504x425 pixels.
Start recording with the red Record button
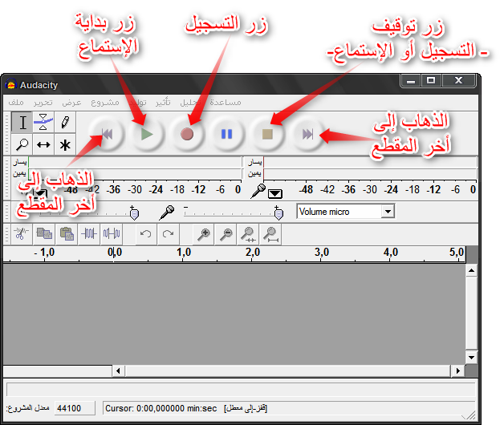point(187,135)
